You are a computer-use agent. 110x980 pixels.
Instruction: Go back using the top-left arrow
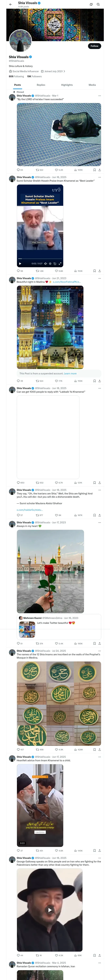[11, 5]
